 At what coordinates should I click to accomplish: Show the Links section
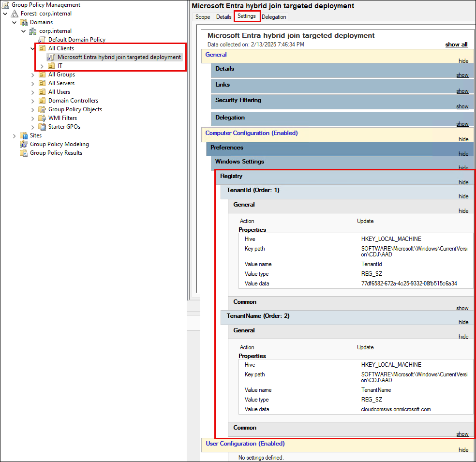pyautogui.click(x=462, y=91)
